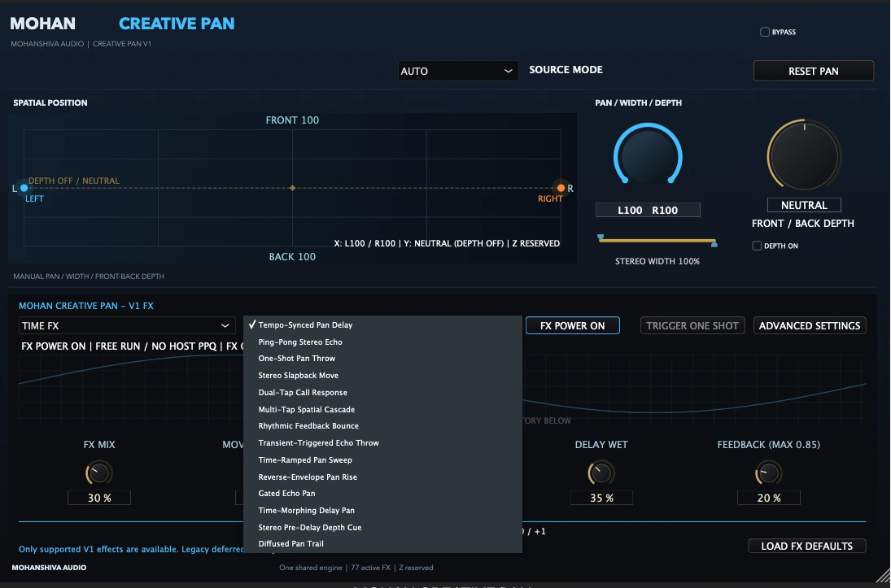Click the '77 active FX' status text
Image resolution: width=891 pixels, height=588 pixels.
pyautogui.click(x=371, y=568)
